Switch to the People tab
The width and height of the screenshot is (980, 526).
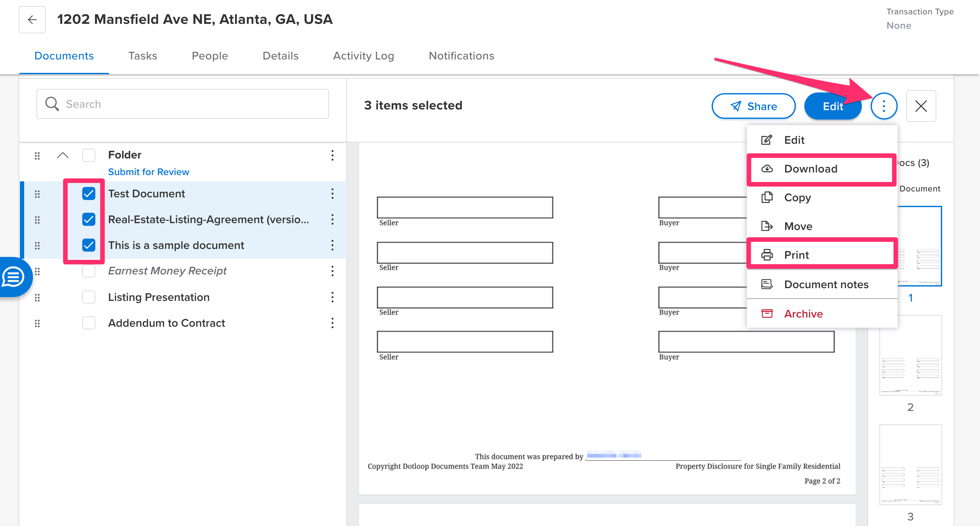(210, 56)
